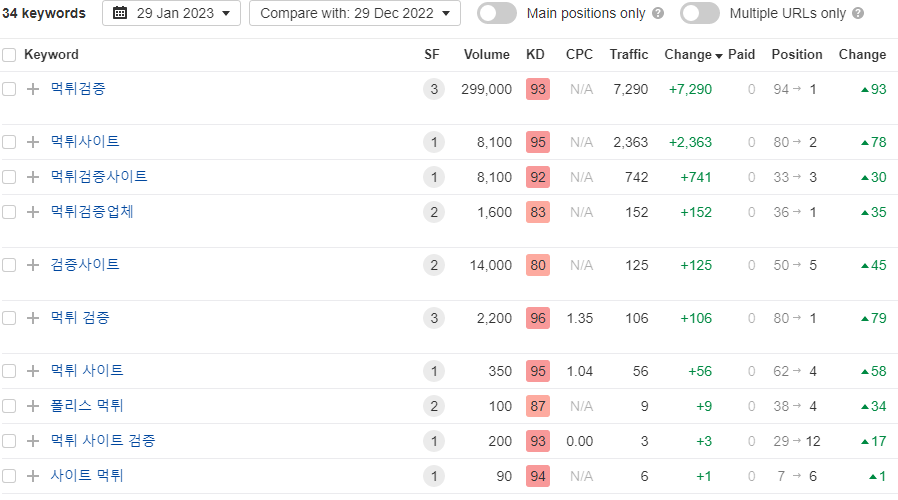898x500 pixels.
Task: Sort table by KD column header
Action: (x=535, y=55)
